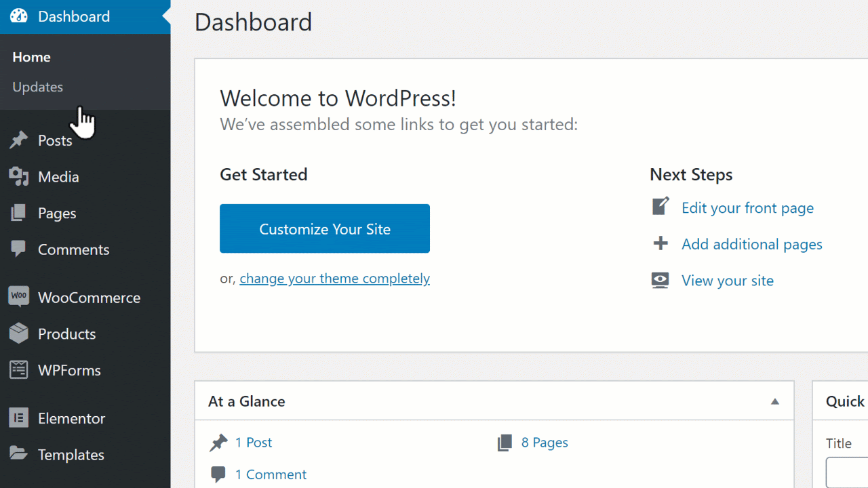Click the Dashboard gauge icon

[x=19, y=16]
